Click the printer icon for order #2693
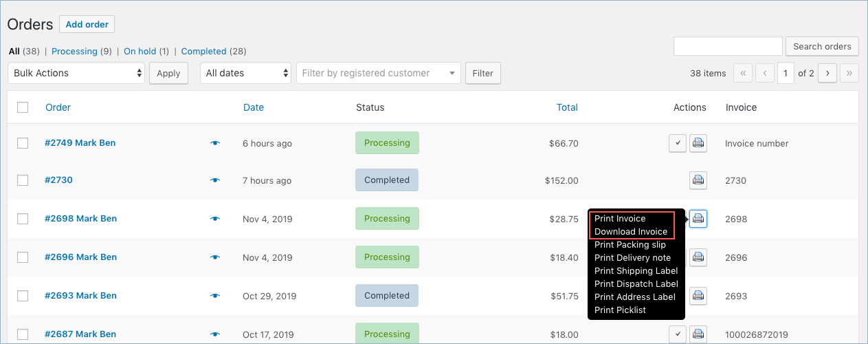 [698, 296]
